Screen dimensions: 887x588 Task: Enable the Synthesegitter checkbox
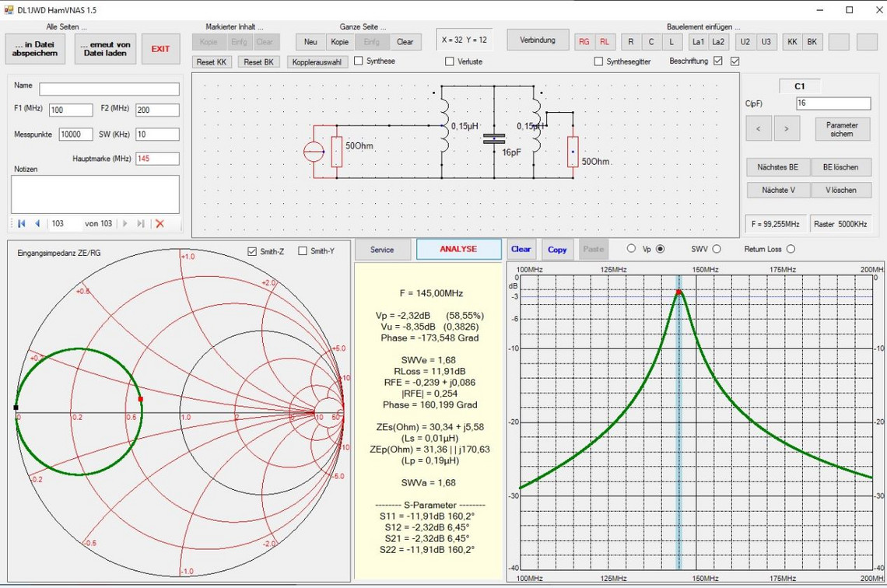tap(598, 61)
